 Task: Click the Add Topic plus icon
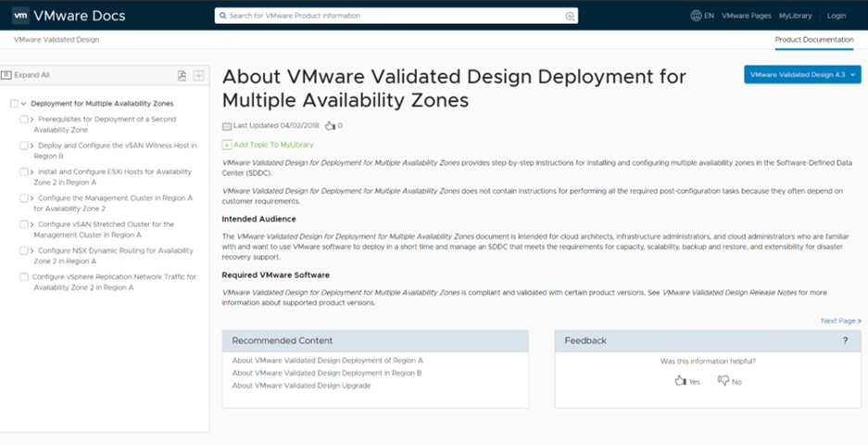point(227,145)
